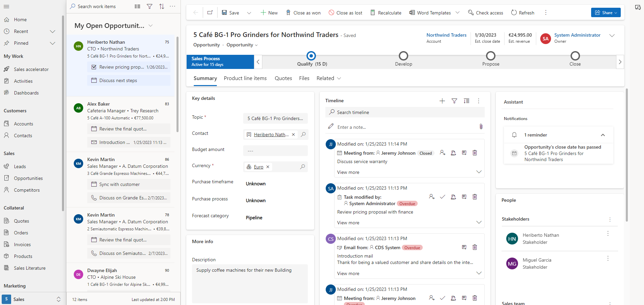Viewport: 644px width, 305px height.
Task: Expand the My Open Opportunities view dropdown
Action: 151,26
